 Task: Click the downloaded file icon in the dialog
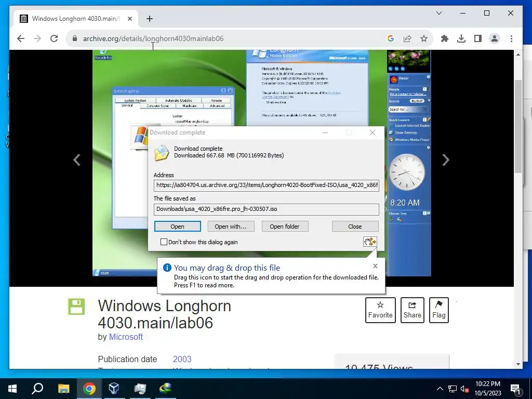[x=162, y=153]
